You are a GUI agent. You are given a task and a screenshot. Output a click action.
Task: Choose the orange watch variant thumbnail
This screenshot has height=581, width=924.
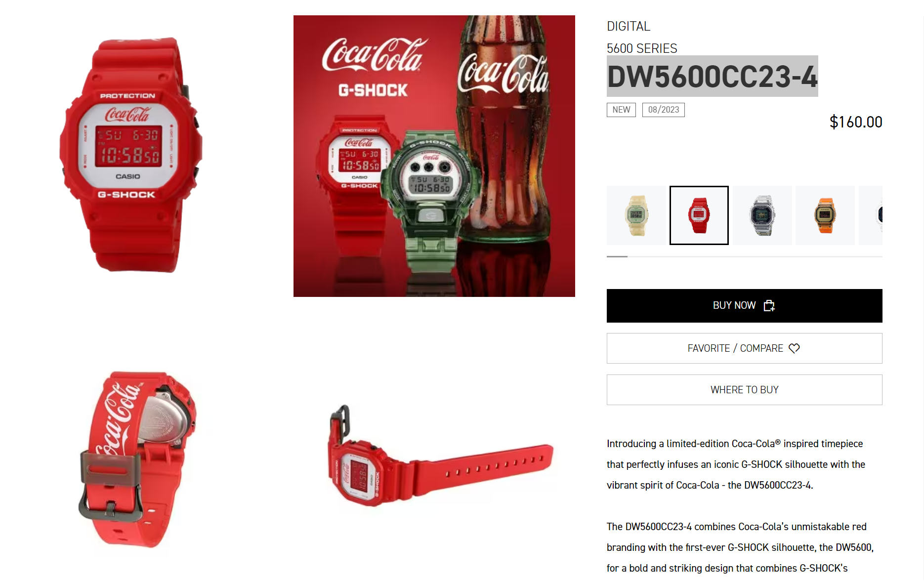tap(825, 215)
